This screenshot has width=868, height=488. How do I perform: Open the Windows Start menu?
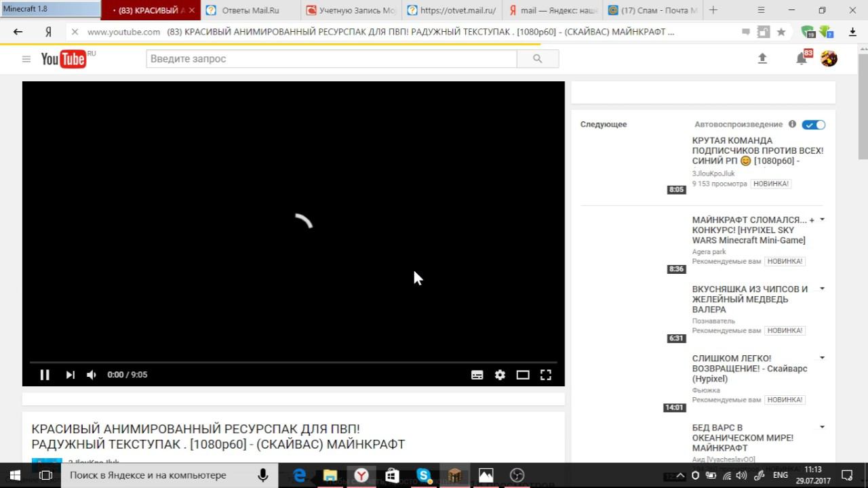(15, 475)
